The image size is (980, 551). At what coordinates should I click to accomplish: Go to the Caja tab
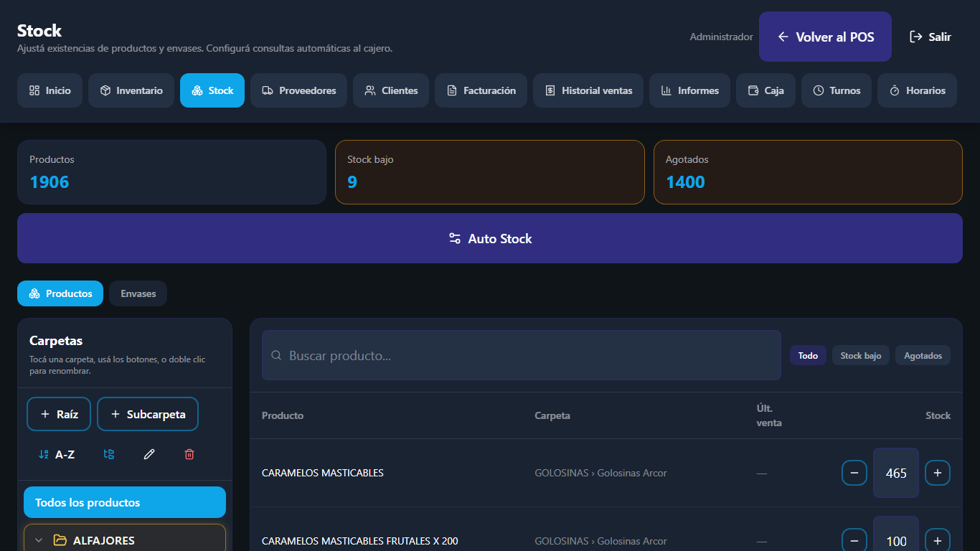tap(765, 90)
